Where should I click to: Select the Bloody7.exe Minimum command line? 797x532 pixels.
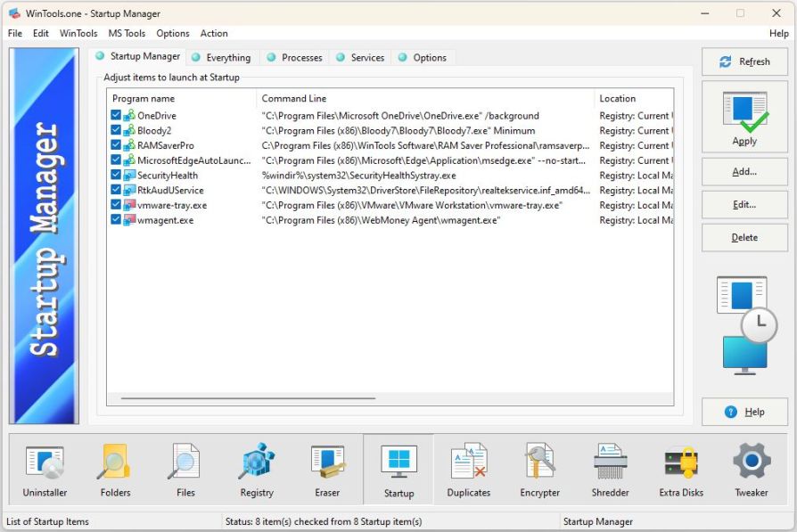[x=398, y=130]
